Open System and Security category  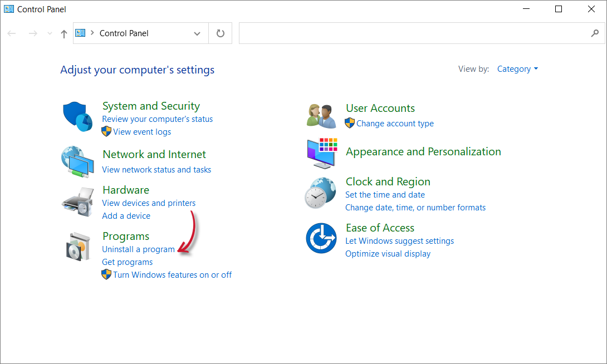tap(151, 106)
